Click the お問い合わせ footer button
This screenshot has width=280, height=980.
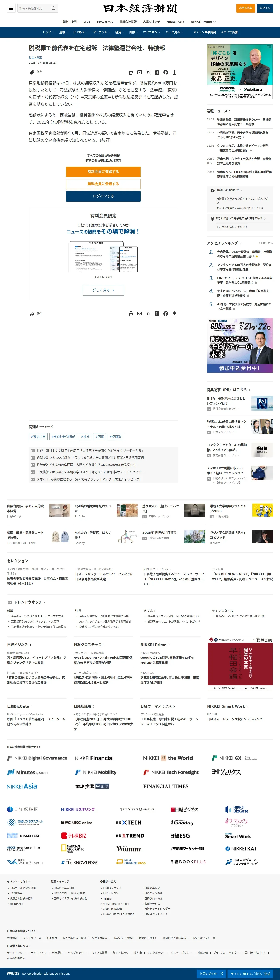click(x=211, y=973)
